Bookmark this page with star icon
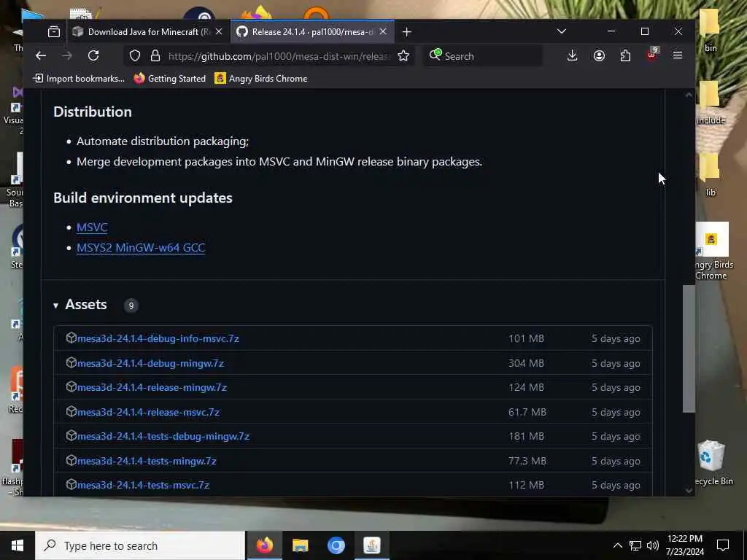 coord(403,55)
